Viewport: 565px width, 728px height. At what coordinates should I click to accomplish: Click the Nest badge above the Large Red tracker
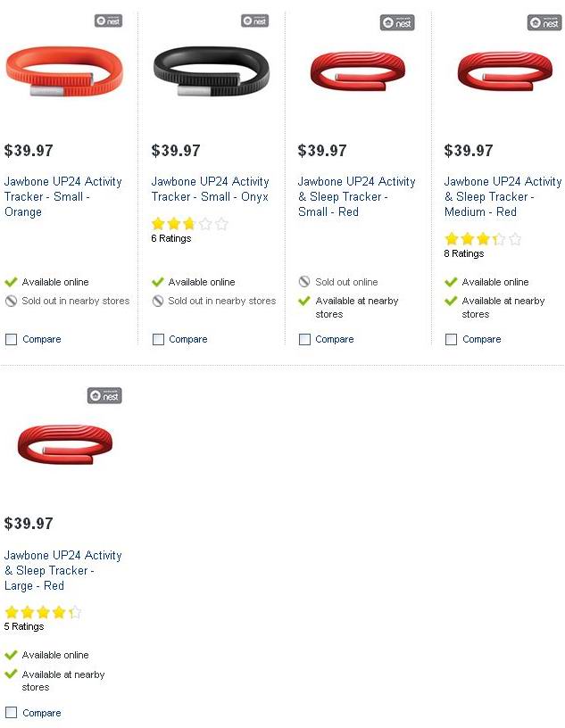(104, 395)
